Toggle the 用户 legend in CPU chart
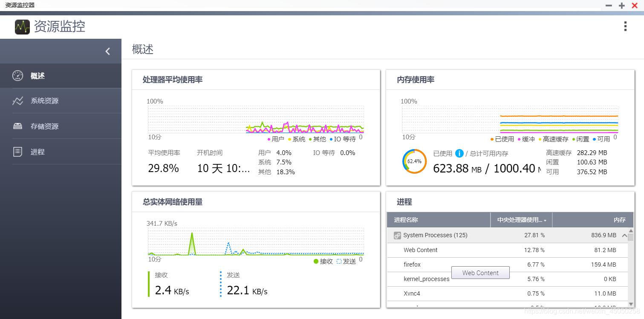This screenshot has height=319, width=644. point(276,139)
